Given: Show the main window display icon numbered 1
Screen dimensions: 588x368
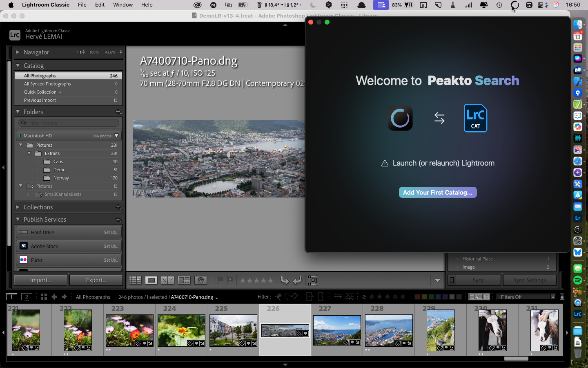Looking at the screenshot, I should coord(12,297).
